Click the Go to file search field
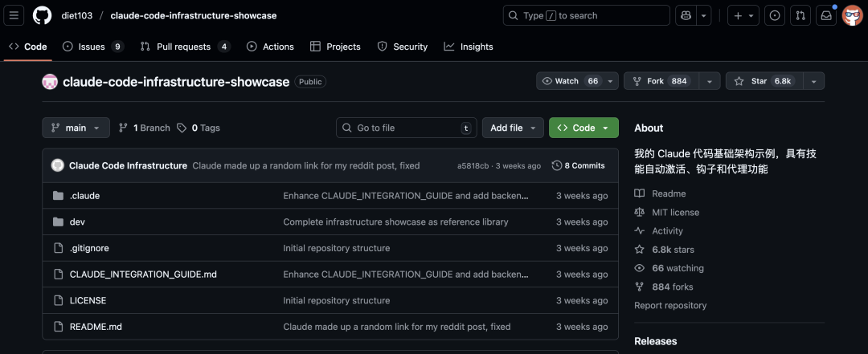Viewport: 868px width, 354px height. [x=406, y=128]
